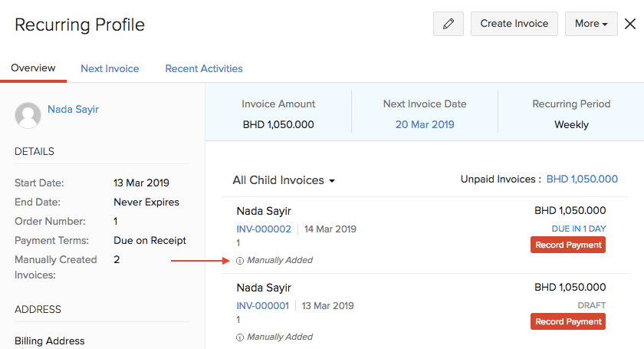Open the More dropdown menu
Screen dimensions: 644x349
(591, 24)
